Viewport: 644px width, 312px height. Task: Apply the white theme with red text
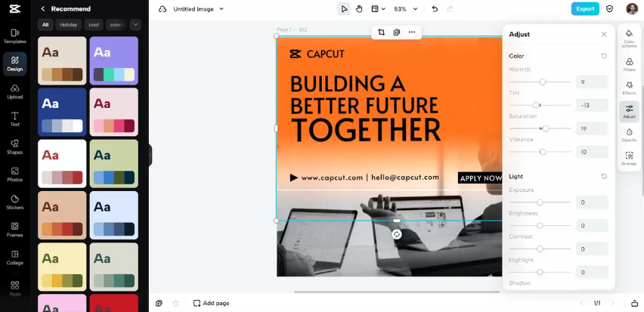pos(62,163)
